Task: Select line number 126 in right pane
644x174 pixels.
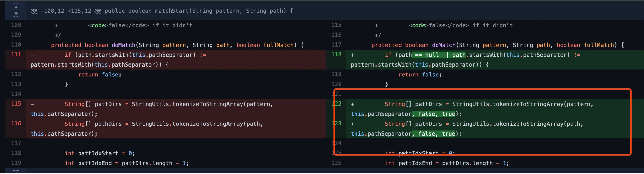Action: (336, 163)
